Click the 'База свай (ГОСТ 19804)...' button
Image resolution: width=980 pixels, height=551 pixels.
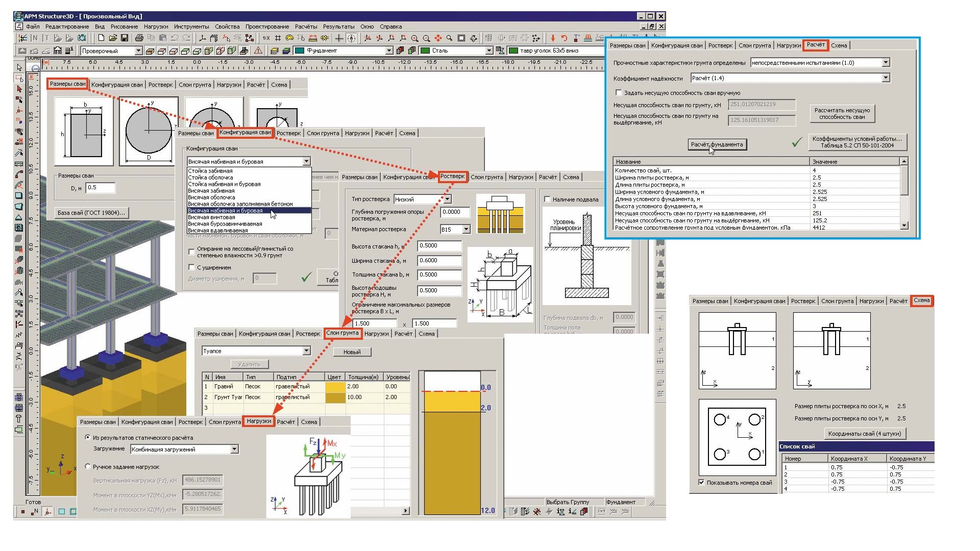91,212
